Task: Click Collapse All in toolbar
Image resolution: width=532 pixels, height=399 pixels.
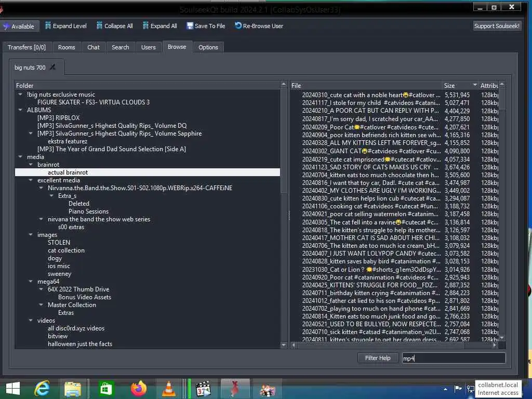Action: tap(115, 26)
